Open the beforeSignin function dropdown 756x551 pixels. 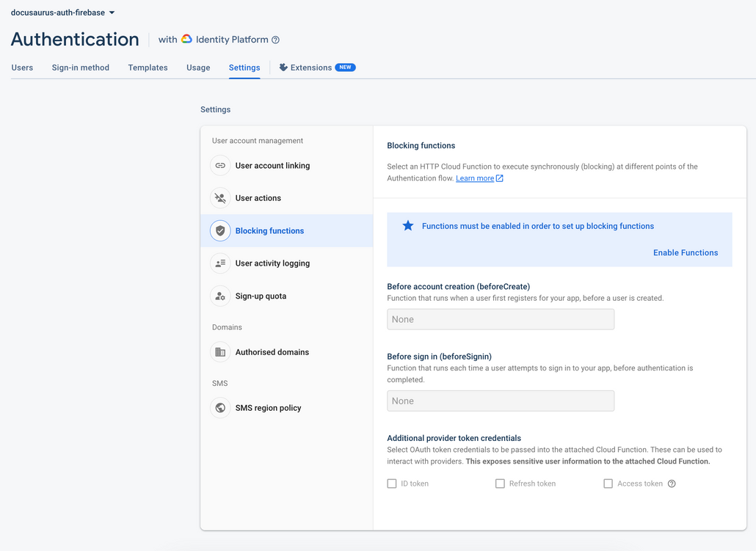(x=500, y=401)
